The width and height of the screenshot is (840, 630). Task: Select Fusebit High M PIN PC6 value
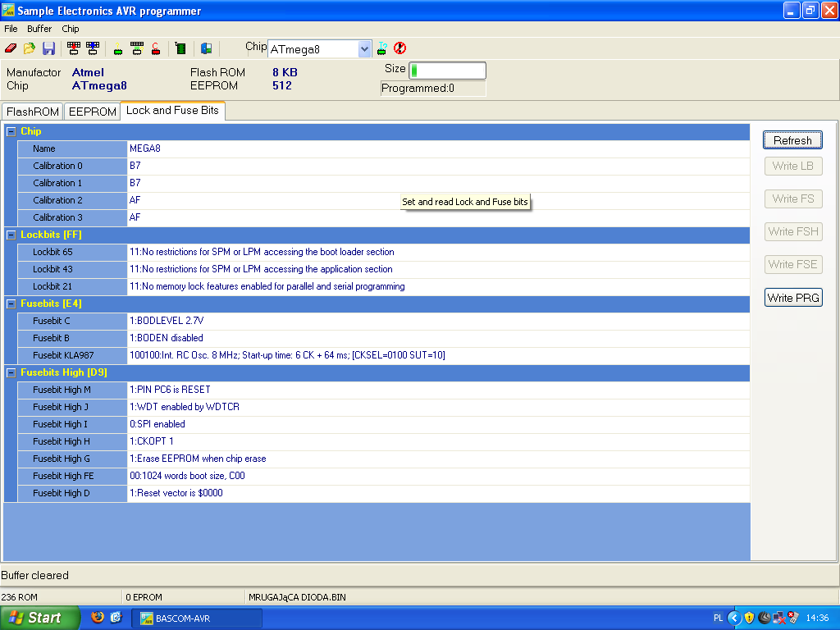[438, 390]
